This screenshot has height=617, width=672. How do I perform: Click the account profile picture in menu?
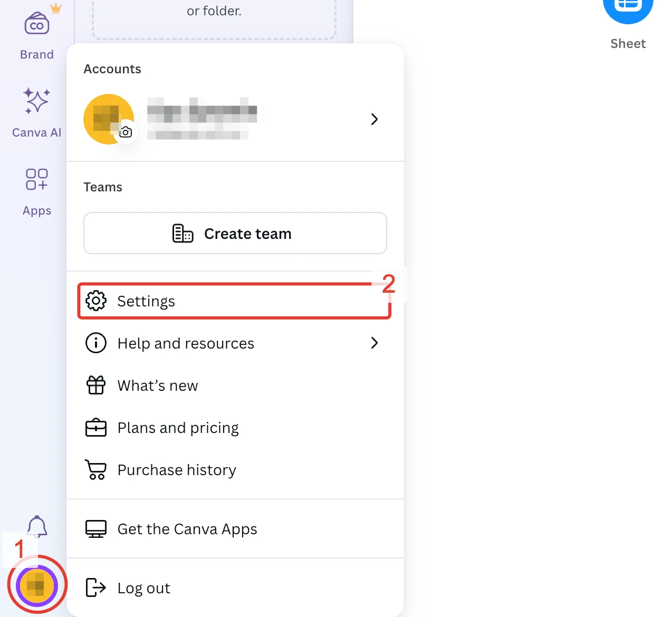(109, 119)
